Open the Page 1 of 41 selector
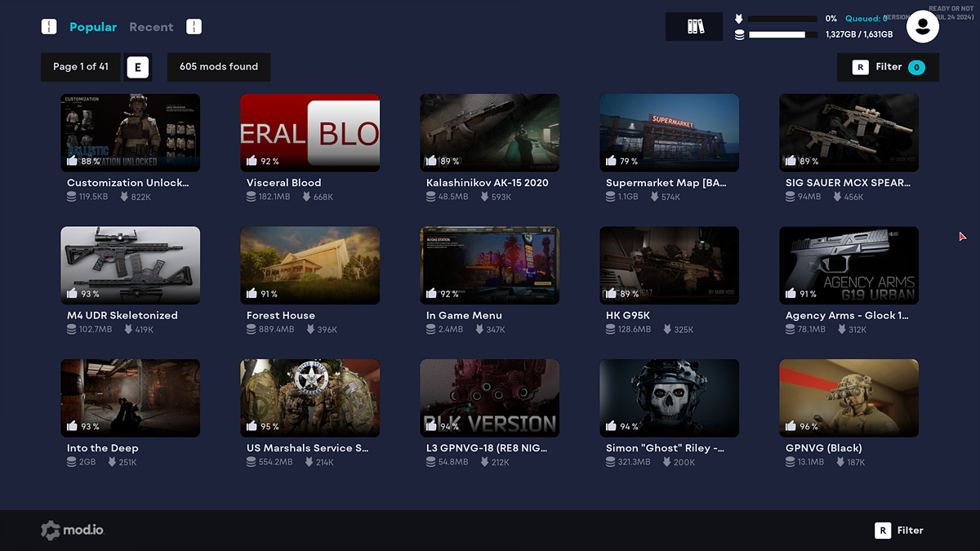980x551 pixels. tap(80, 67)
